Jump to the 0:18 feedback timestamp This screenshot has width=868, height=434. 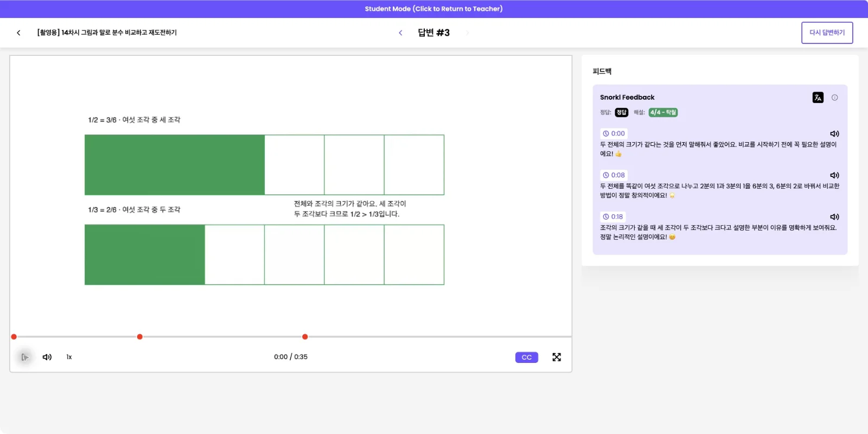(x=613, y=216)
